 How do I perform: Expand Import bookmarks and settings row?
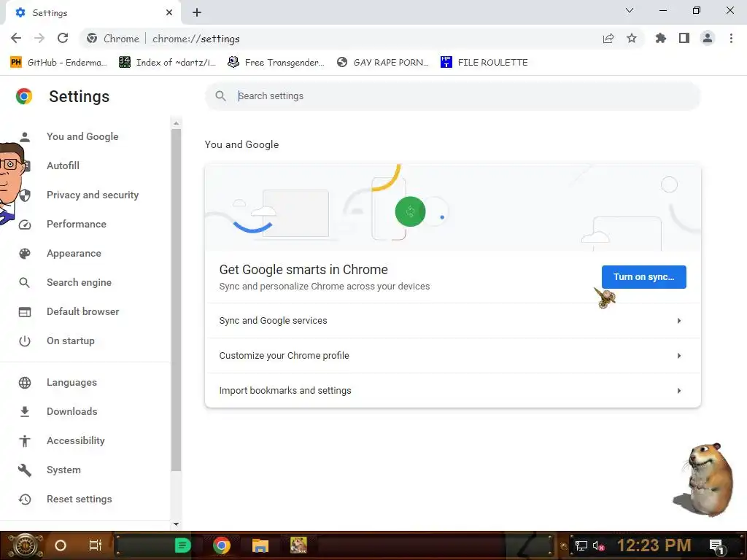(452, 391)
